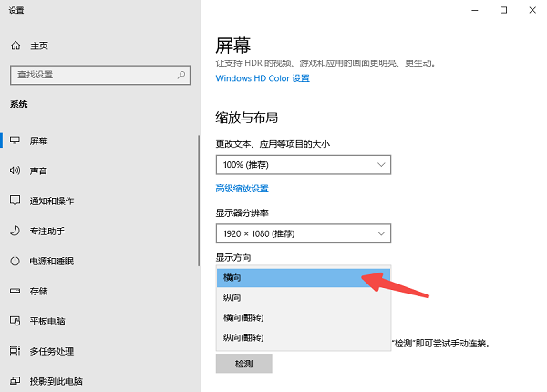Viewport: 547px width, 392px height.
Task: Go to 主页 settings home
Action: click(x=39, y=46)
